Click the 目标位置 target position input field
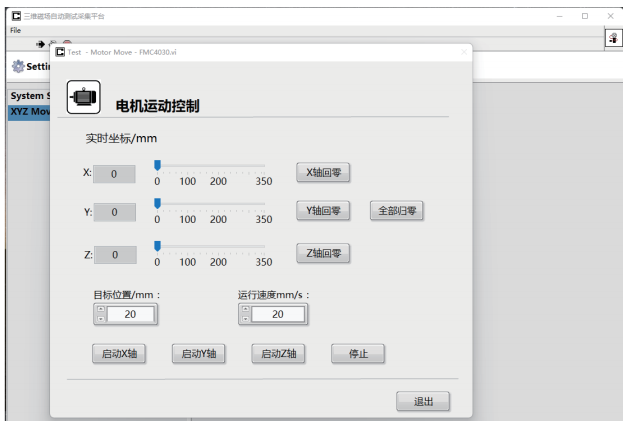 point(131,314)
